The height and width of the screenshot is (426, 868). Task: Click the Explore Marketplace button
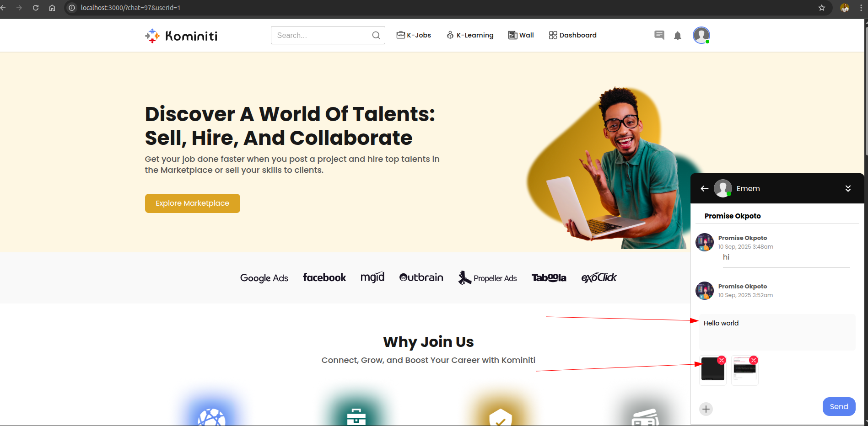pyautogui.click(x=193, y=203)
